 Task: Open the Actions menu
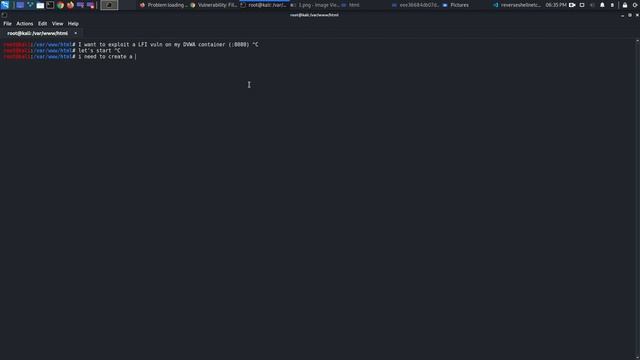[24, 24]
